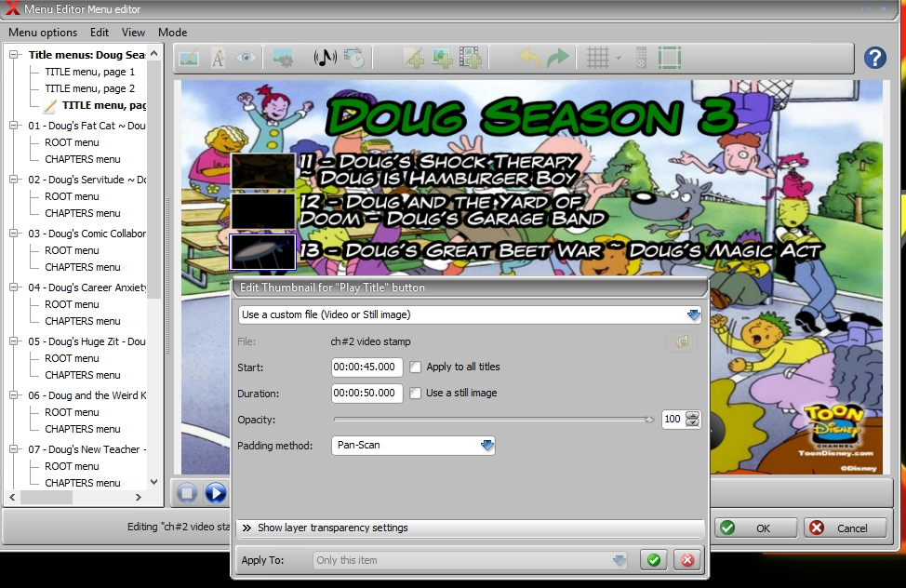Viewport: 906px width, 588px height.
Task: Open background image editing tool
Action: [189, 59]
